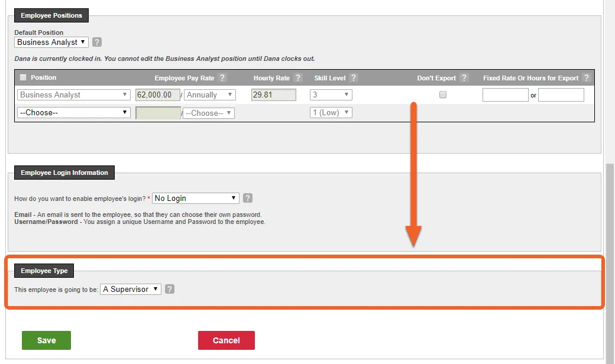Click help icon next to Don't Export header
615x364 pixels.
[x=464, y=77]
